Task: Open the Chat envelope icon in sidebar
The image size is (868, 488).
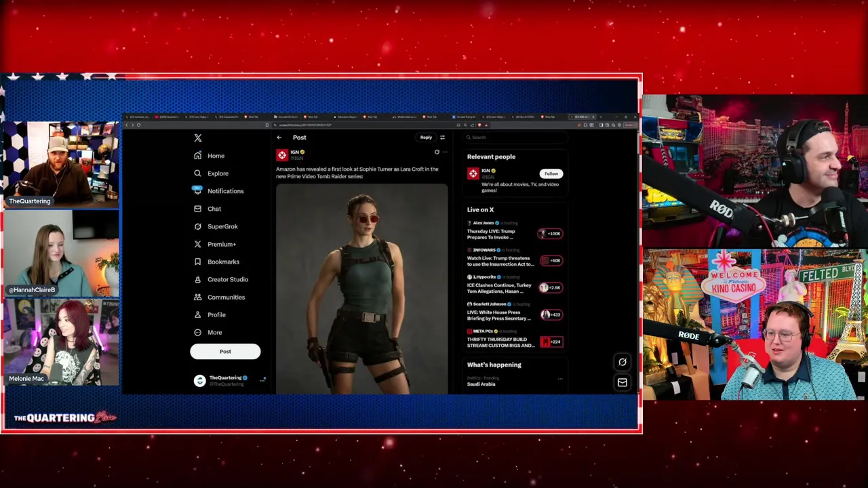Action: click(197, 209)
